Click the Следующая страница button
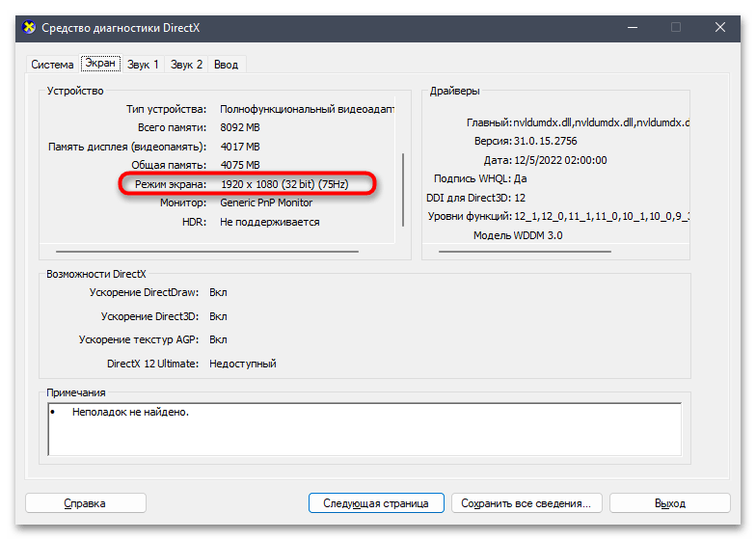The width and height of the screenshot is (756, 540). click(376, 503)
